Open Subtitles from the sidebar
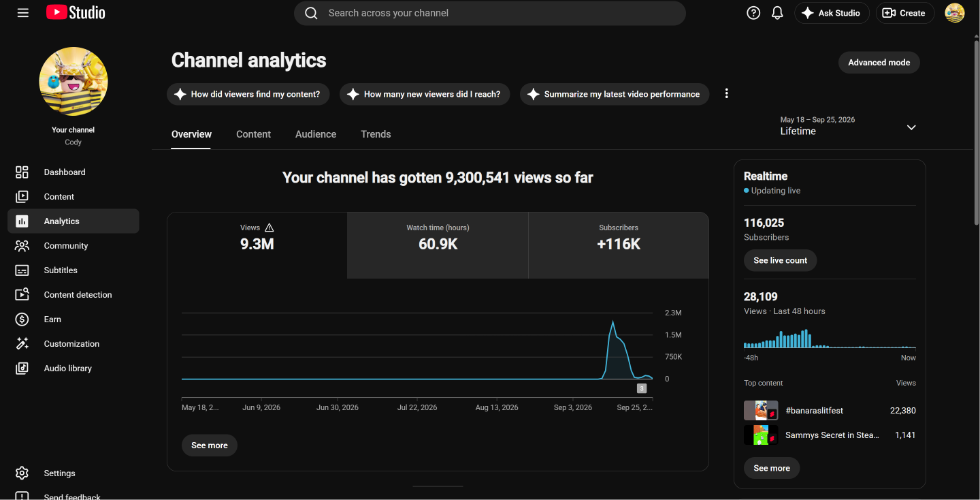980x500 pixels. tap(73, 270)
